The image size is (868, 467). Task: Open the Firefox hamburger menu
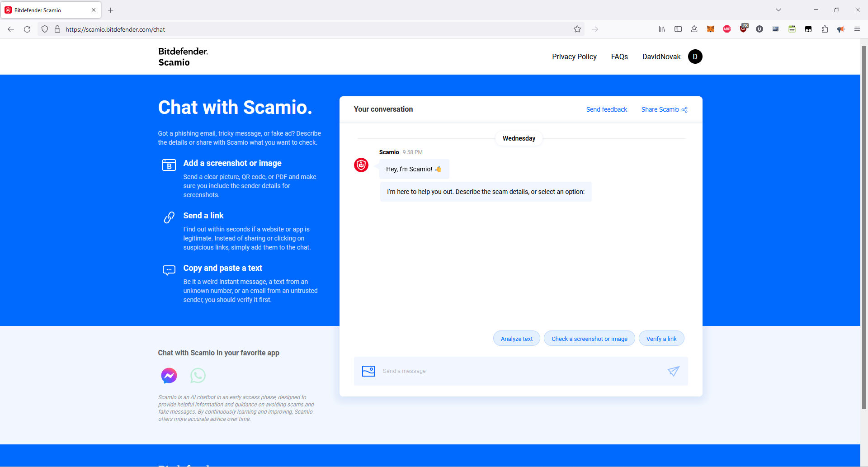[857, 29]
